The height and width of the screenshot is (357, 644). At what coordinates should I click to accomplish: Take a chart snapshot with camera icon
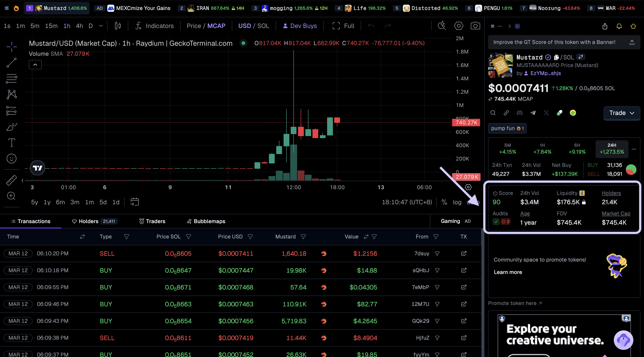475,26
